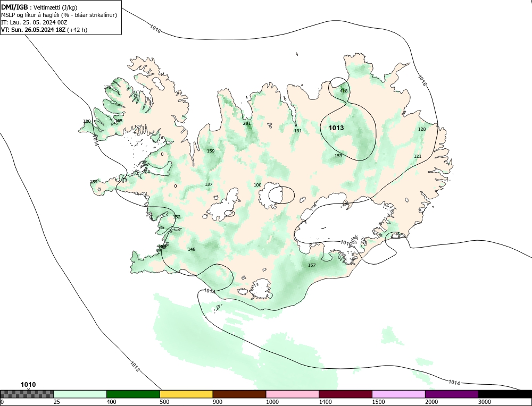
Task: Click the map value 154 on the western peninsula
Action: click(94, 182)
